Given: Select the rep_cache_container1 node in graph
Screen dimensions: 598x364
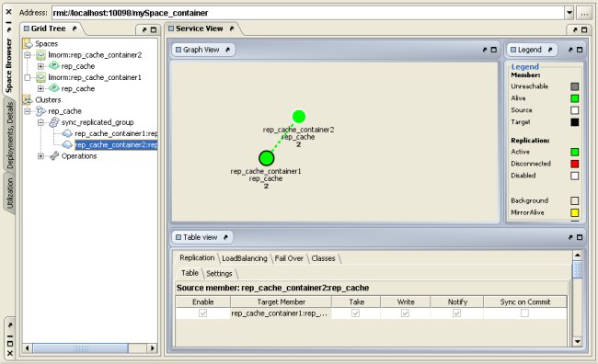Looking at the screenshot, I should pyautogui.click(x=267, y=158).
